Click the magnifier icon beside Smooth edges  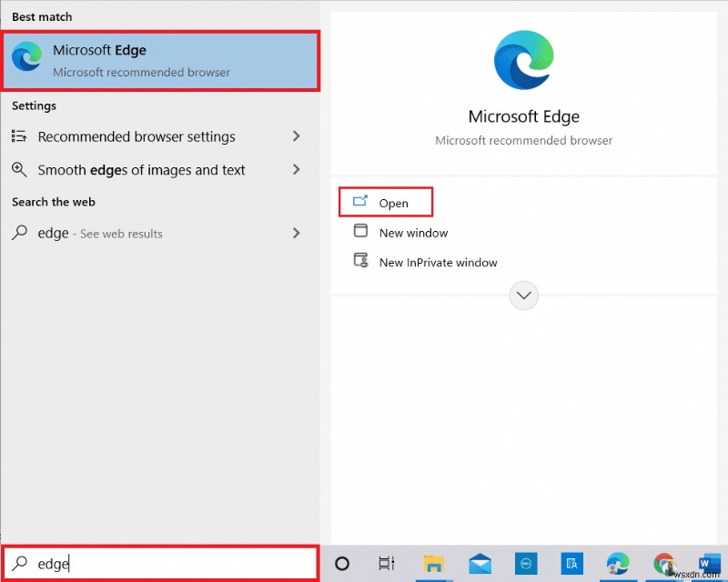tap(19, 169)
